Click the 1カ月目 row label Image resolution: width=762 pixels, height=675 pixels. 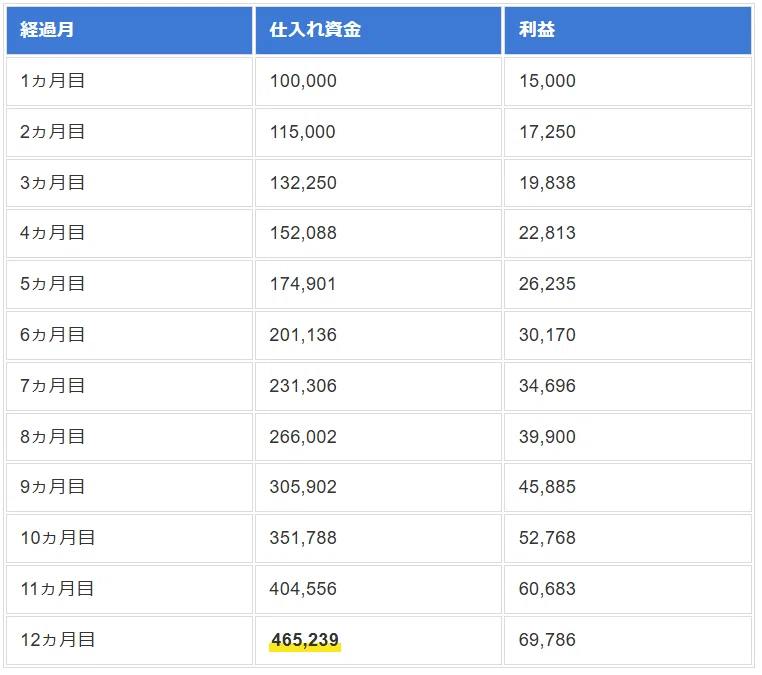(52, 81)
